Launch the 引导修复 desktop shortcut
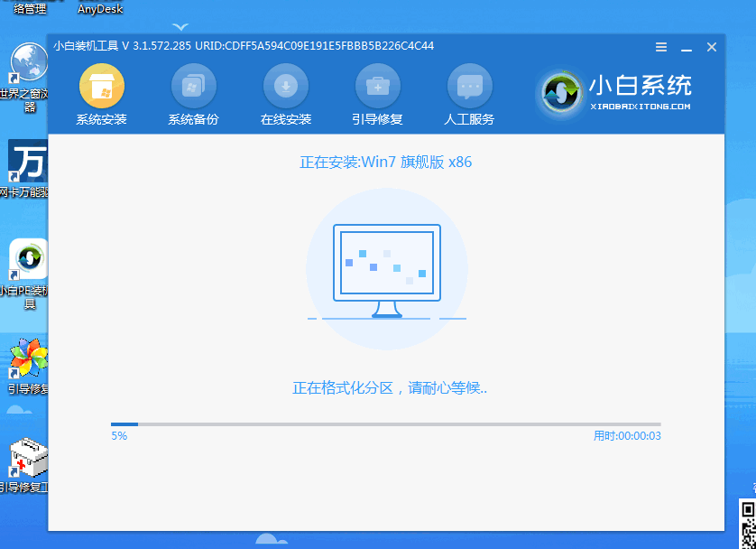Viewport: 756px width, 549px height. 27,361
